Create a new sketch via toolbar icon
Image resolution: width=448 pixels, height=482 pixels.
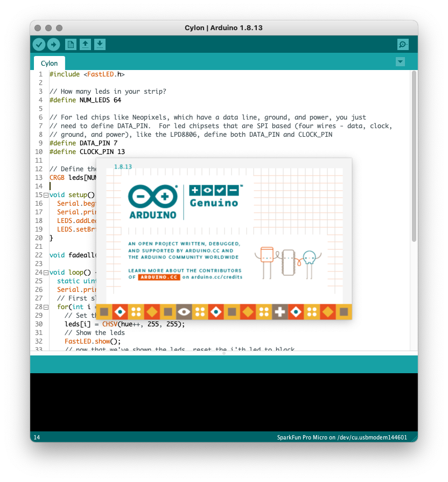pyautogui.click(x=71, y=45)
